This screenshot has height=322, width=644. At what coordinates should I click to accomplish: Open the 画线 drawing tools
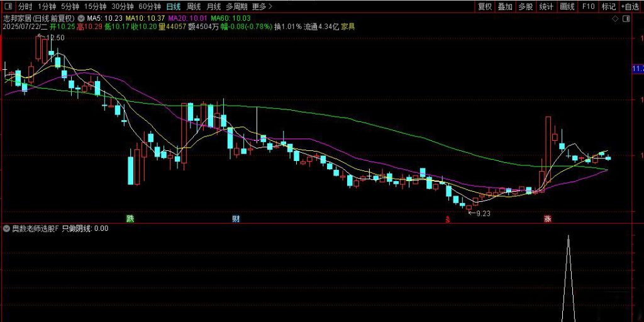(567, 7)
